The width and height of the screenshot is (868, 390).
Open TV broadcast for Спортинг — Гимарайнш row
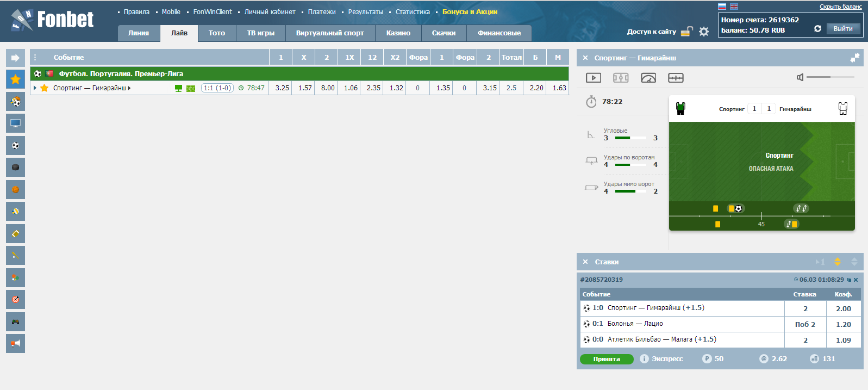pyautogui.click(x=178, y=88)
